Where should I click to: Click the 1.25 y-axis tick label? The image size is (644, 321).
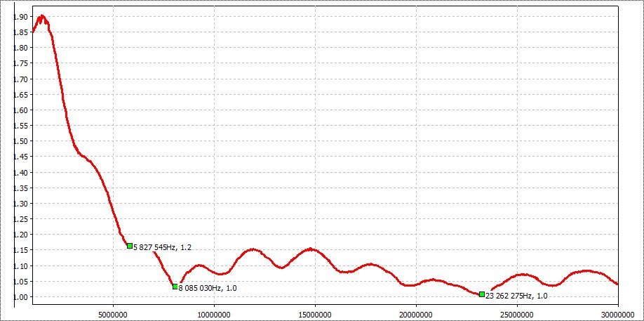coord(20,219)
